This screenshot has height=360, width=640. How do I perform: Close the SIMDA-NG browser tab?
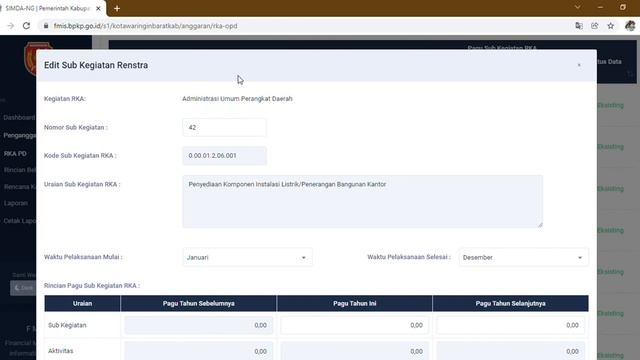pyautogui.click(x=98, y=8)
